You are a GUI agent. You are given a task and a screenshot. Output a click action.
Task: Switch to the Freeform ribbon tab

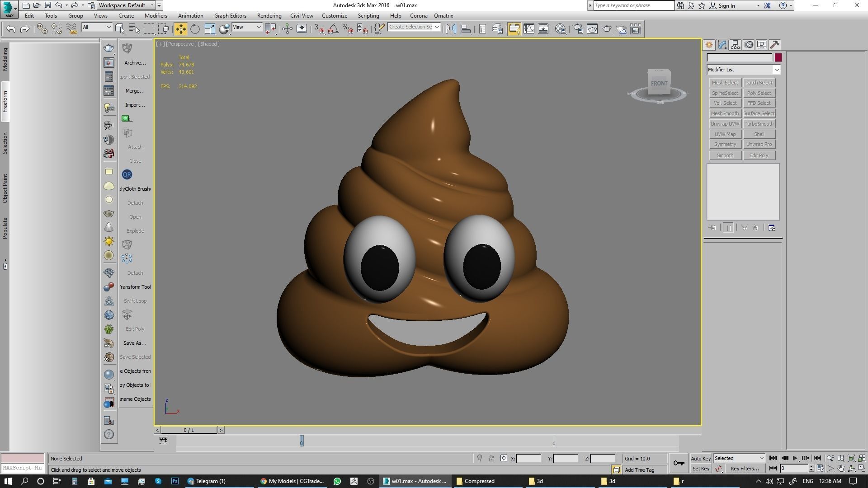[5, 102]
